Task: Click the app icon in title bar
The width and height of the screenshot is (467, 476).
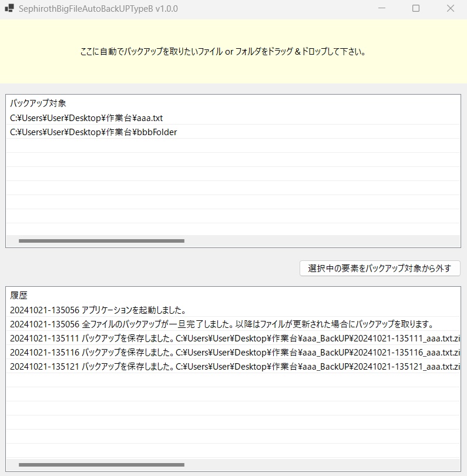Action: point(9,8)
